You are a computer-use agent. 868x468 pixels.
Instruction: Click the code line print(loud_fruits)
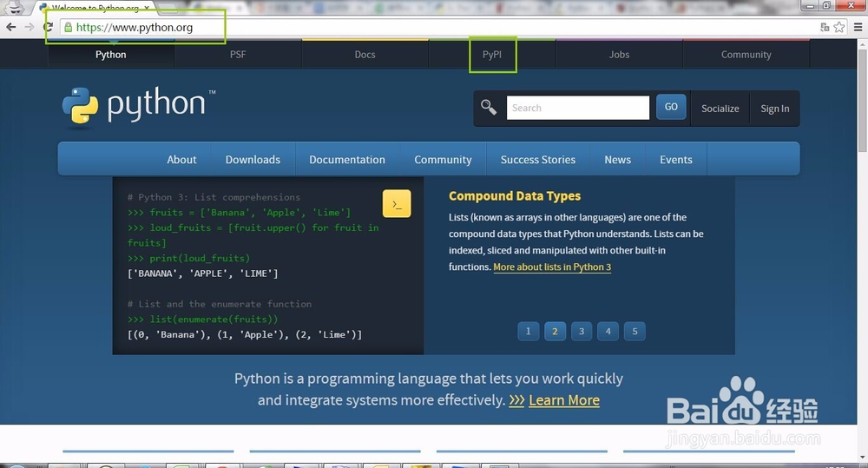click(188, 258)
